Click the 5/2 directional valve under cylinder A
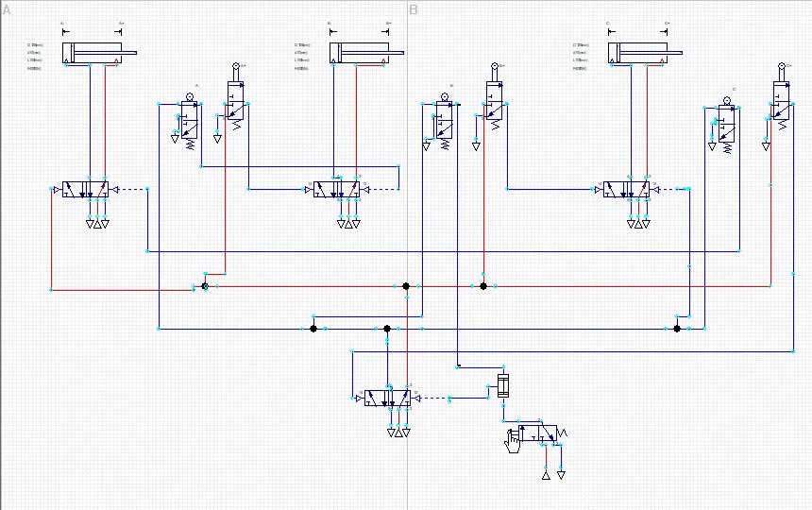Image resolution: width=812 pixels, height=510 pixels. 85,190
